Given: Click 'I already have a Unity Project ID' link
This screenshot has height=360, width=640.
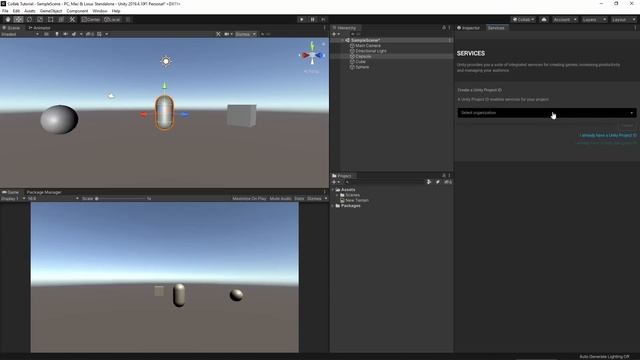Looking at the screenshot, I should click(608, 135).
